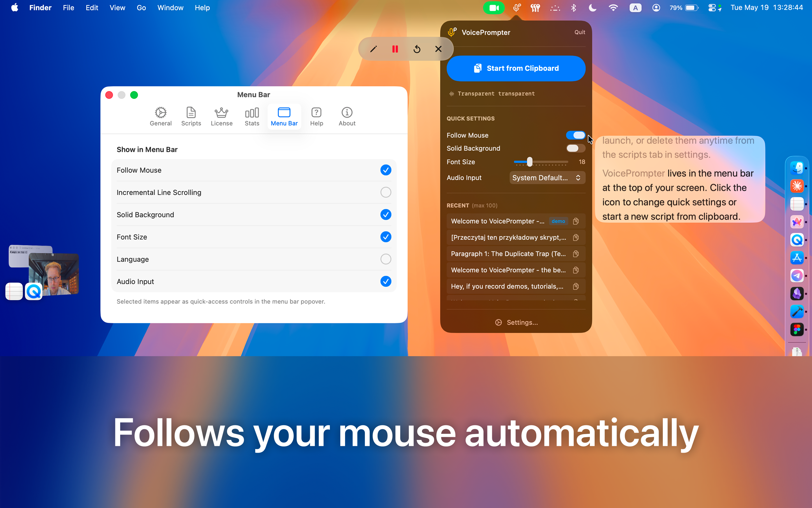This screenshot has height=508, width=812.
Task: Uncheck Font Size in Show in Menu Bar
Action: [x=385, y=237]
